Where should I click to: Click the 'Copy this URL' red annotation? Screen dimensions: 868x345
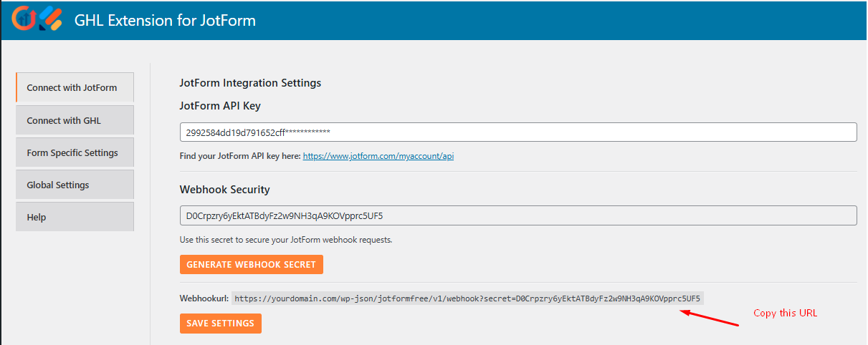pyautogui.click(x=785, y=314)
